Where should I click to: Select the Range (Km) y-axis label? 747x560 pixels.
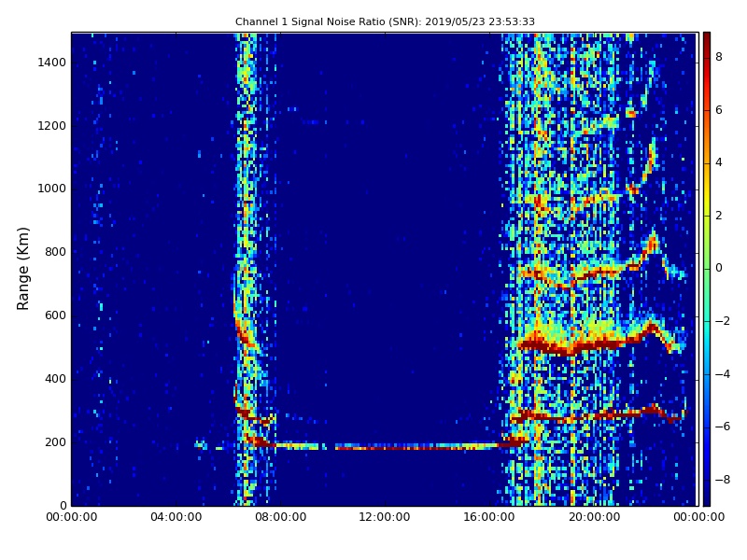[22, 269]
